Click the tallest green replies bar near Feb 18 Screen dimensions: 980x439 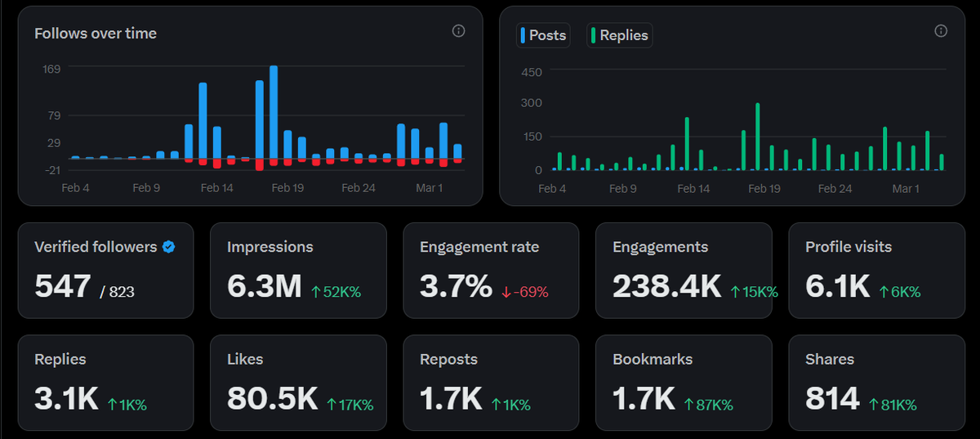coord(758,137)
